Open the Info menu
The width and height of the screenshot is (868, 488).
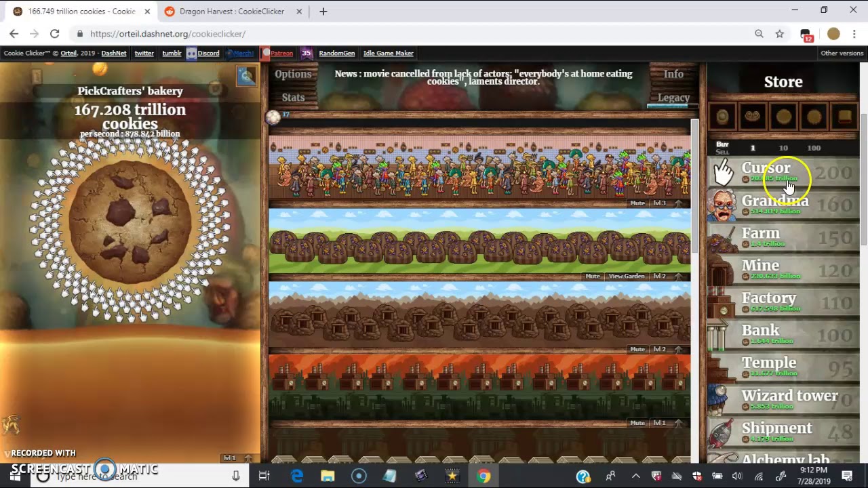point(673,74)
